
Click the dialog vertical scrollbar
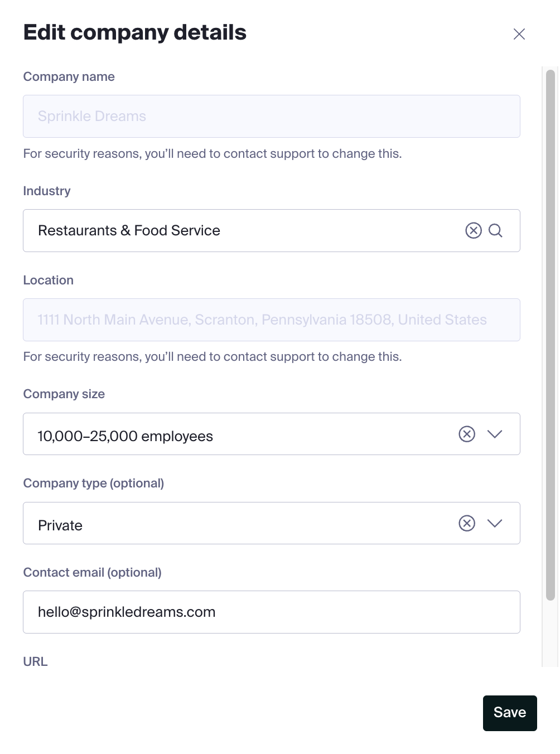(550, 335)
